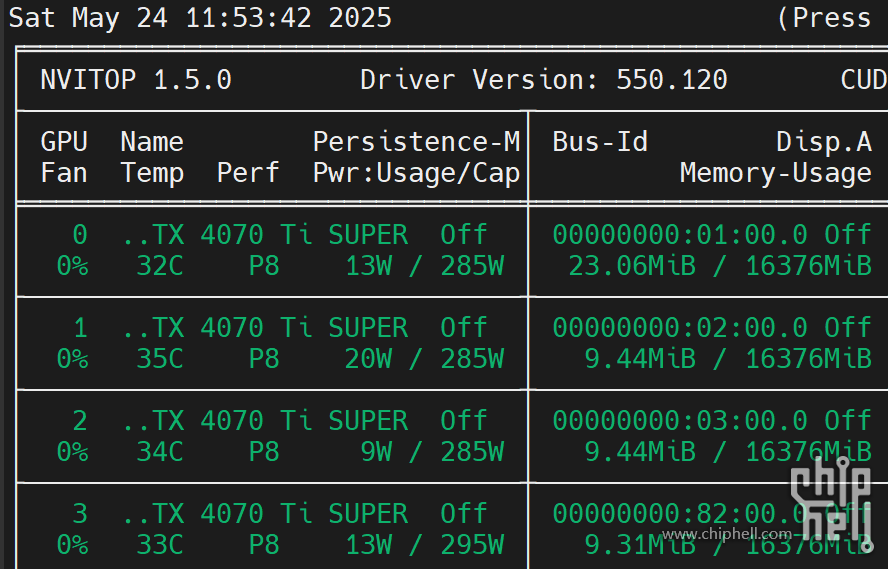Viewport: 888px width, 569px height.
Task: Click the Fan column header
Action: tap(64, 173)
